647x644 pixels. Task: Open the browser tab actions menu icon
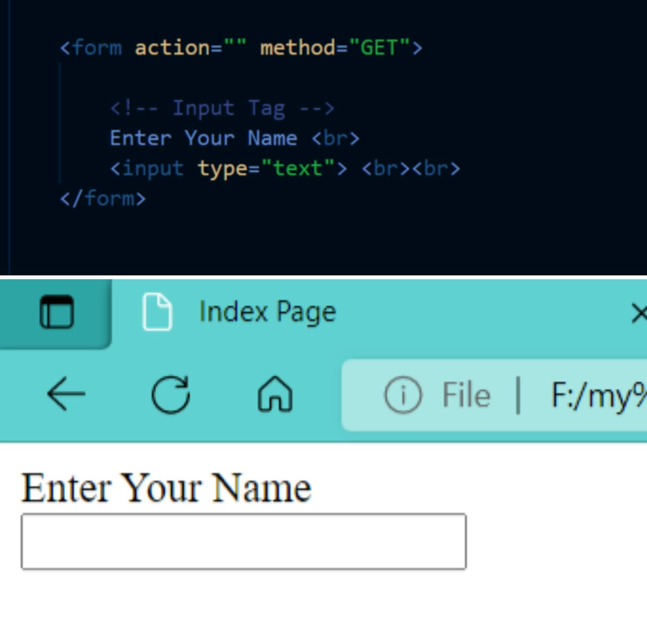57,312
